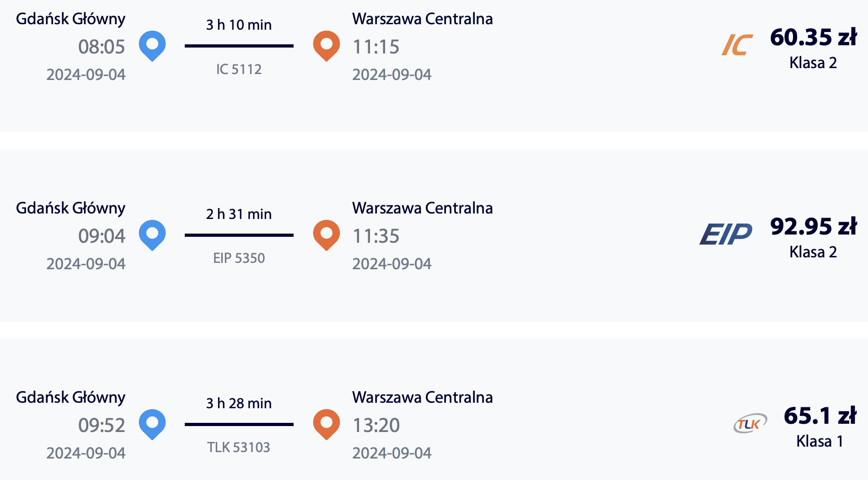
Task: Click the EIP 5350 train number link
Action: 239,258
